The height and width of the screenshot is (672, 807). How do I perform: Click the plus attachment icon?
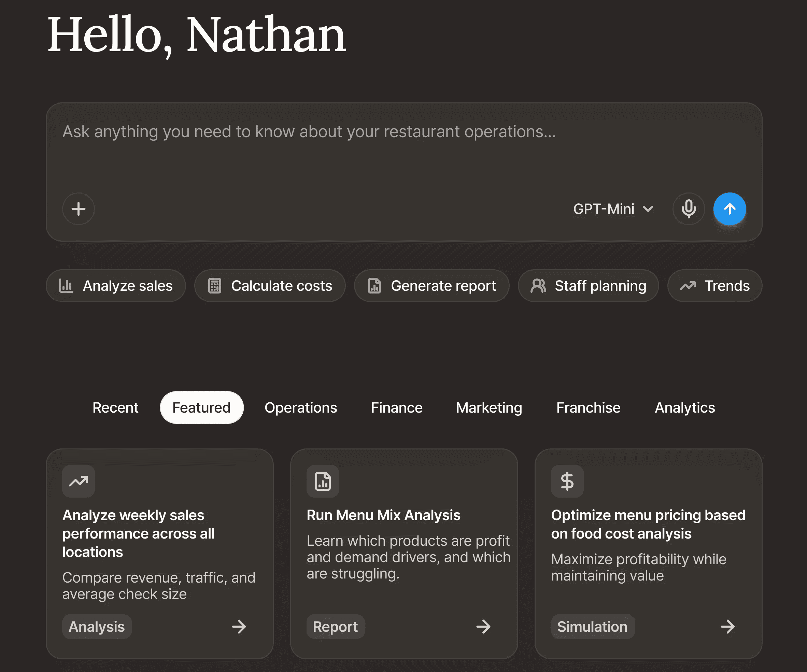click(79, 209)
